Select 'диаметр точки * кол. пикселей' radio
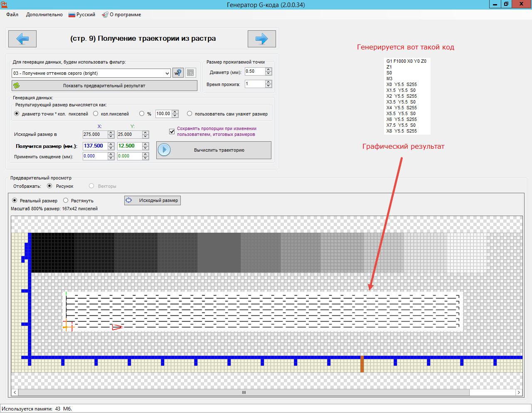The width and height of the screenshot is (532, 413). pos(17,113)
